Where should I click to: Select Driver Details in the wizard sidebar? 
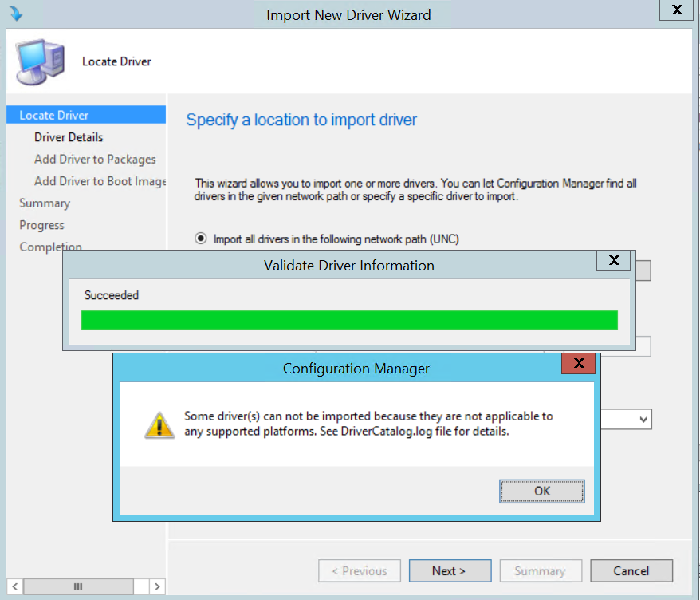tap(69, 137)
